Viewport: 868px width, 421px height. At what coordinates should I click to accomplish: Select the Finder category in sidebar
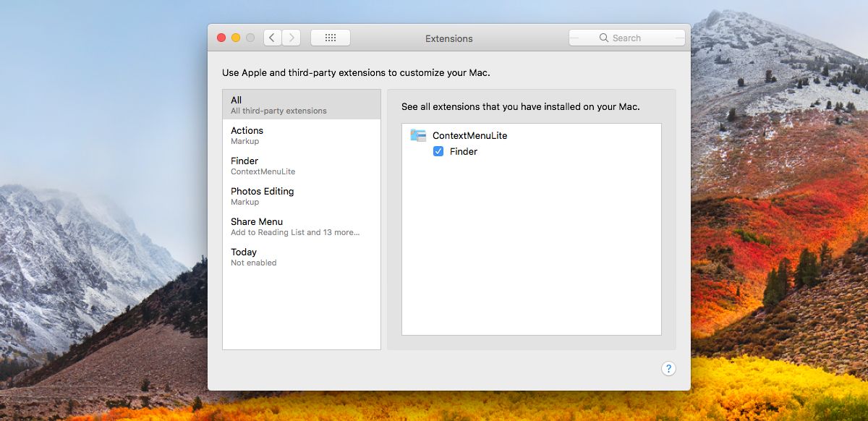pyautogui.click(x=302, y=166)
